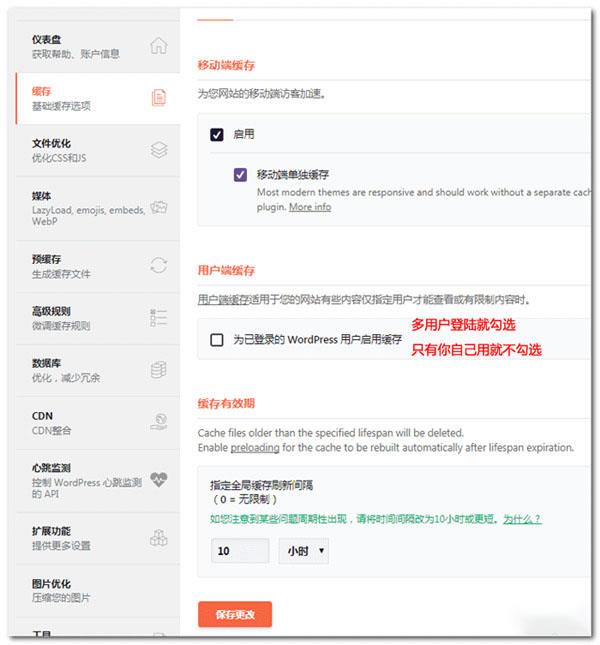Click the preload refresh arrows icon

[x=158, y=265]
